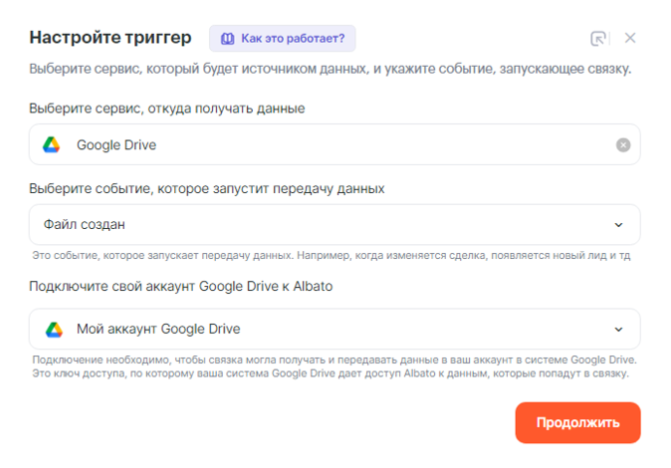Clear the selected Google Drive service
The width and height of the screenshot is (671, 468).
(623, 145)
